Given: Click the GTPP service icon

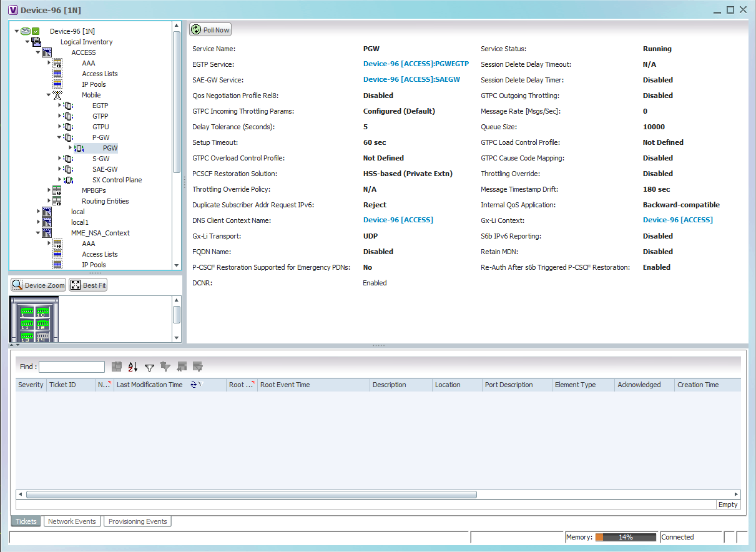Looking at the screenshot, I should [68, 116].
